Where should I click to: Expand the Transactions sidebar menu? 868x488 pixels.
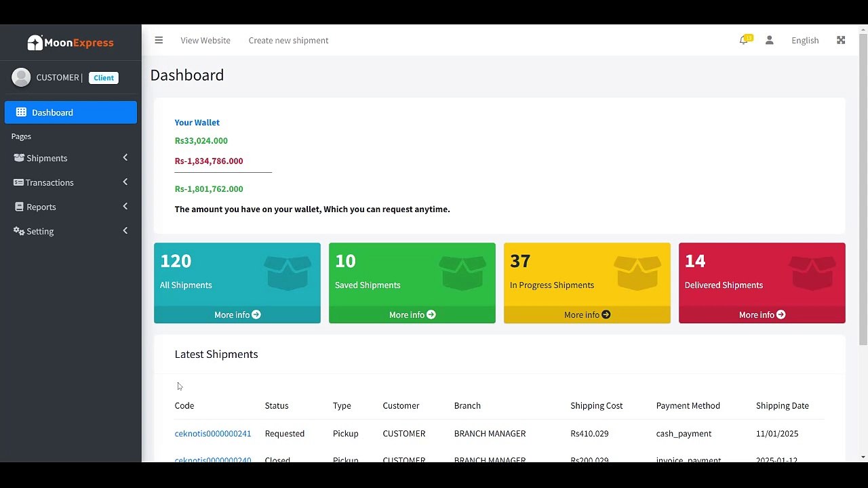point(71,182)
